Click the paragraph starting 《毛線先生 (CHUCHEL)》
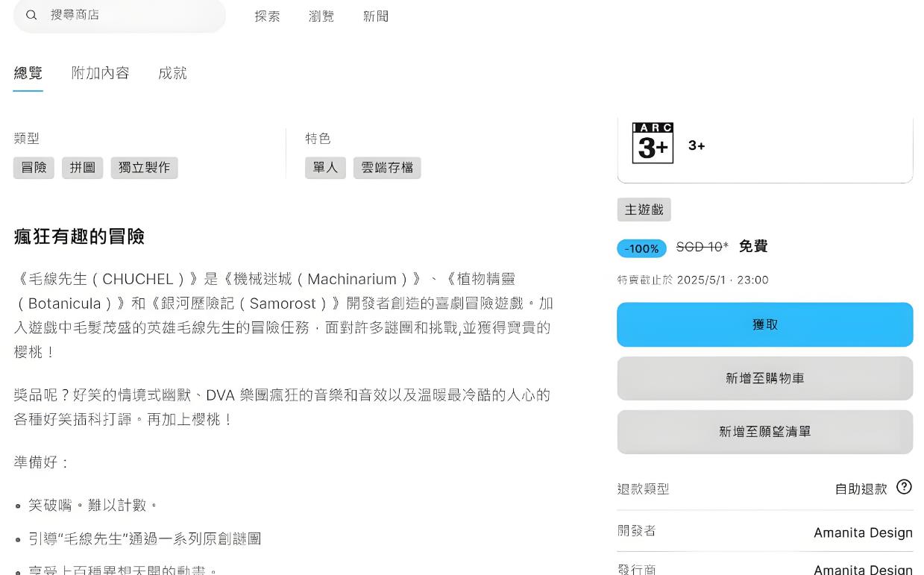This screenshot has width=924, height=575. coord(283,315)
